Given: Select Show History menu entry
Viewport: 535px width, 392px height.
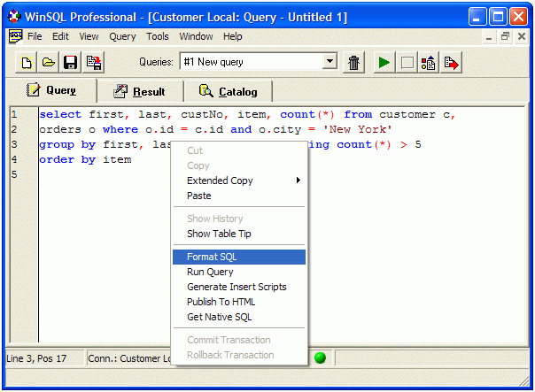Looking at the screenshot, I should [239, 219].
